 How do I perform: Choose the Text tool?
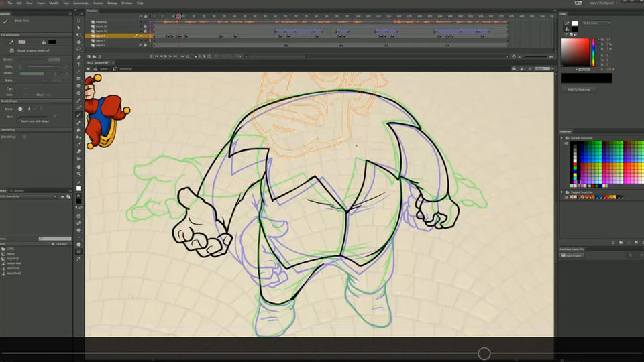point(78,64)
